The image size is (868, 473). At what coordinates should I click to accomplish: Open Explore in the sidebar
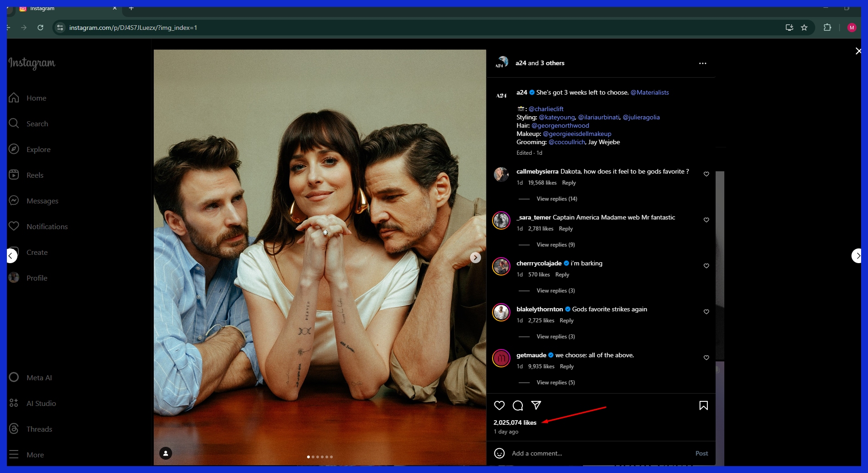[x=30, y=149]
